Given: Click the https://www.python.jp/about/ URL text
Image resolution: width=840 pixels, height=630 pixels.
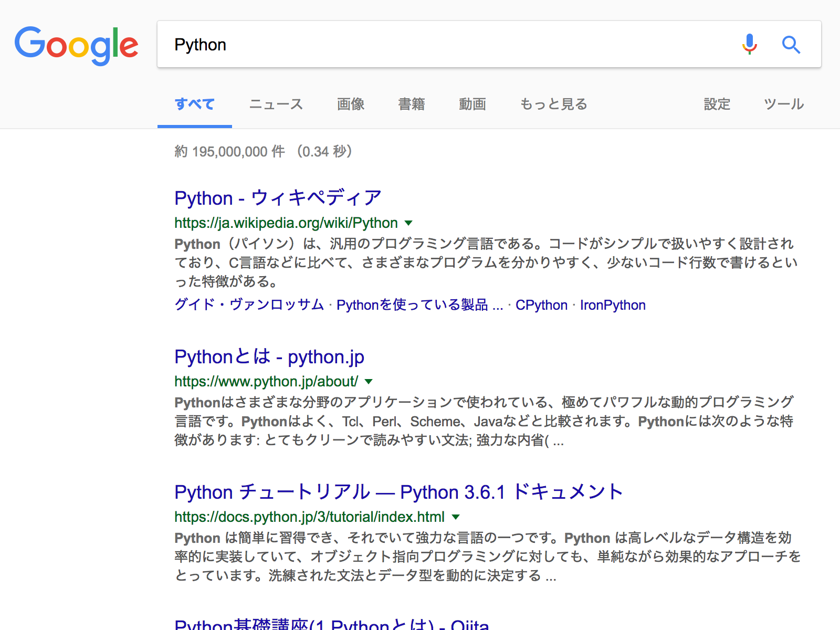Looking at the screenshot, I should pyautogui.click(x=266, y=382).
